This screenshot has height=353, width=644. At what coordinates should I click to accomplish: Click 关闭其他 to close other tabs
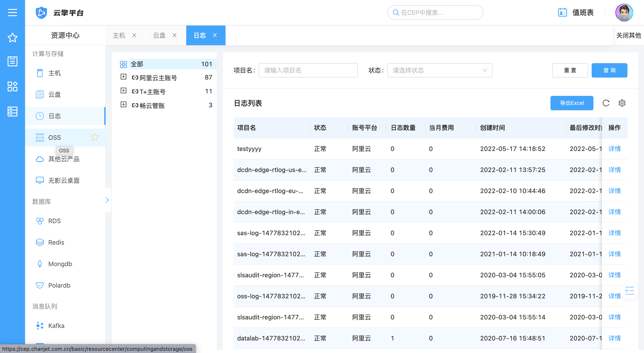(x=629, y=35)
